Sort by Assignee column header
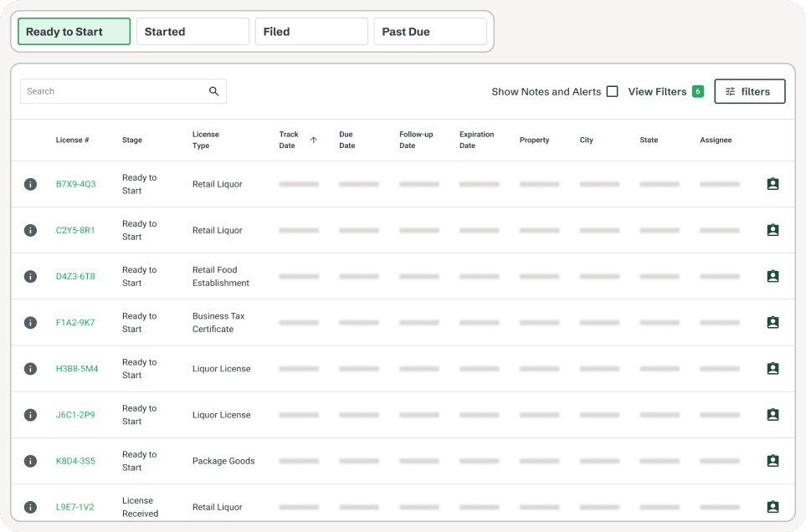Screen dimensions: 806x532 [x=716, y=141]
